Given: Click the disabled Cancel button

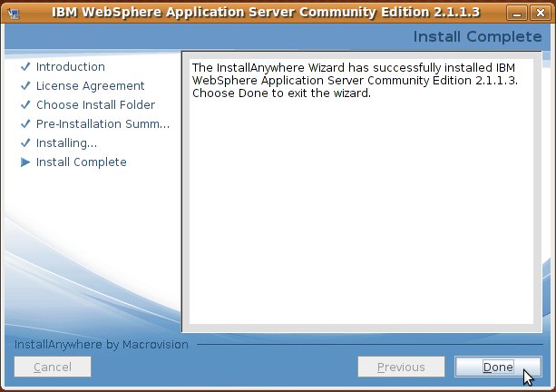Looking at the screenshot, I should coord(53,367).
